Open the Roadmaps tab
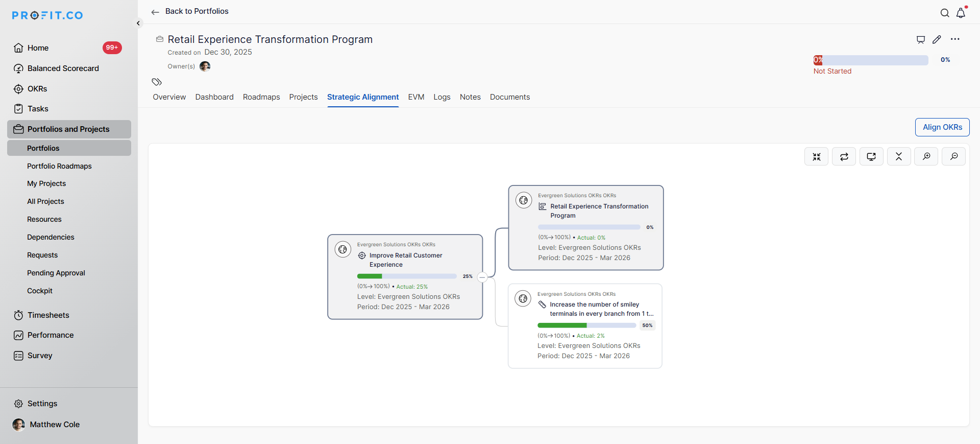Image resolution: width=980 pixels, height=444 pixels. [x=261, y=97]
